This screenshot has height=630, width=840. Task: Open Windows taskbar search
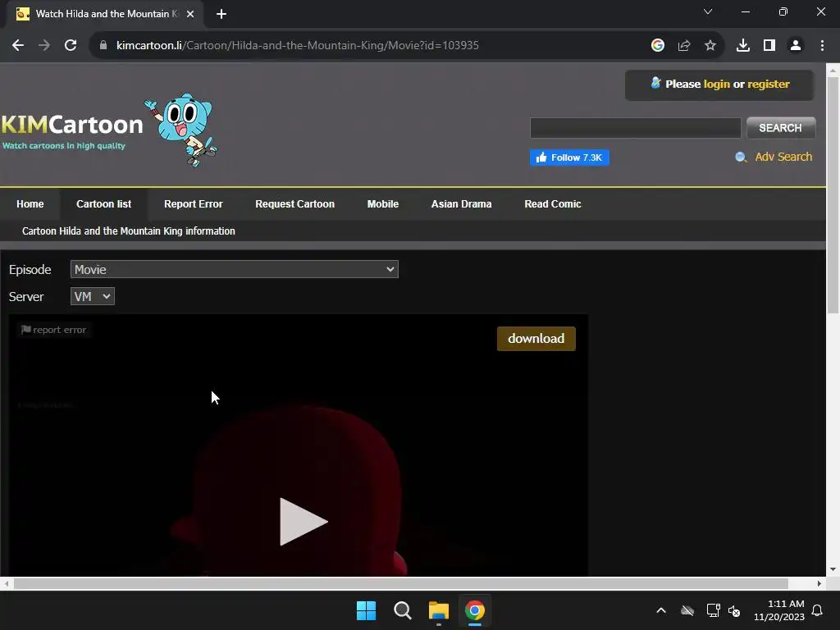tap(402, 610)
